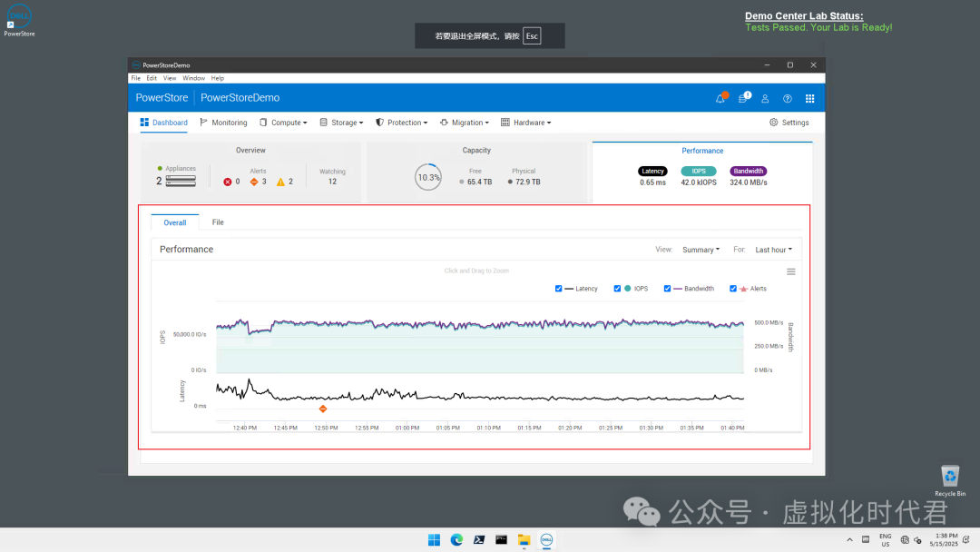Open the clock showing 1:38 PM
980x552 pixels.
pyautogui.click(x=944, y=540)
